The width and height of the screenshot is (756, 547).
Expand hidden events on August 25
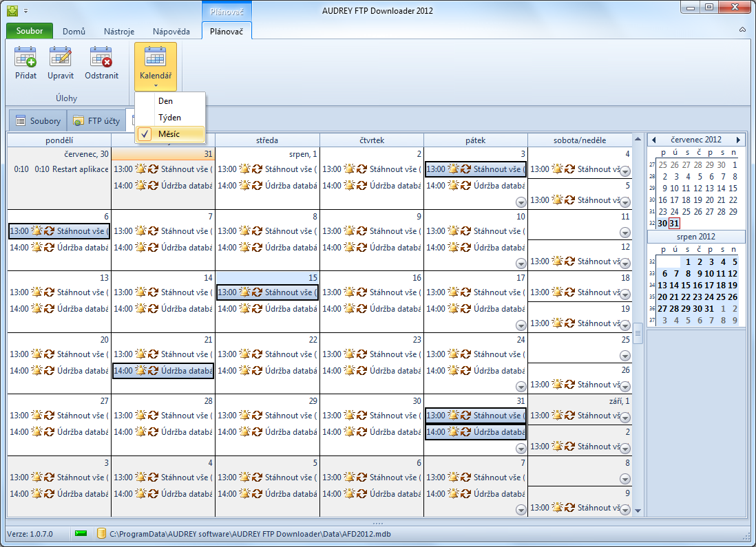pos(624,356)
